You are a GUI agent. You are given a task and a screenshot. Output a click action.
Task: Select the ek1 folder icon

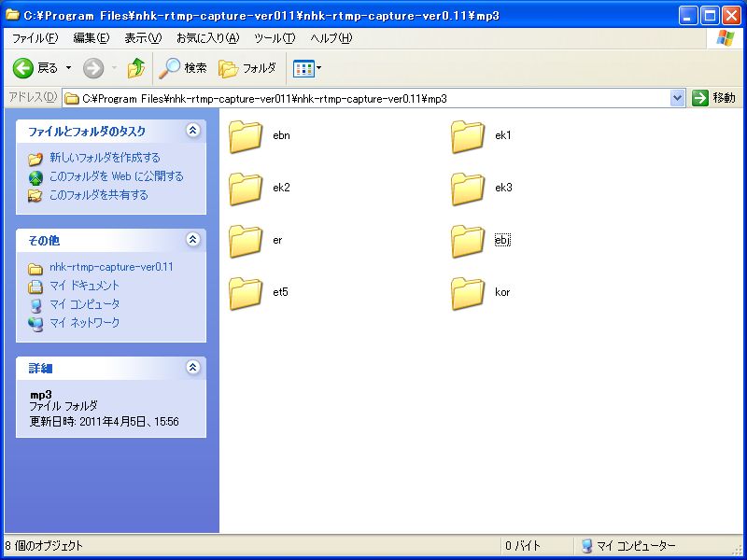[468, 136]
